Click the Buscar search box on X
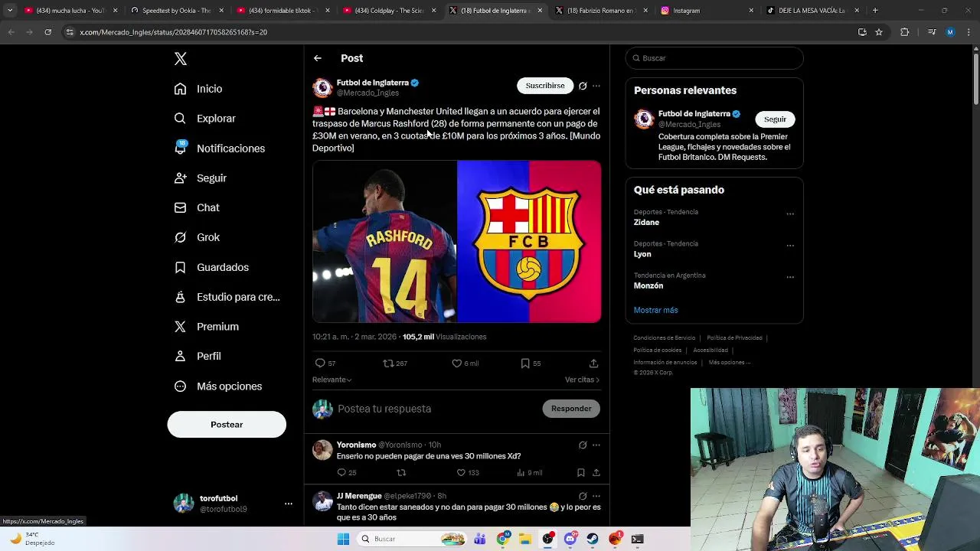 click(714, 58)
